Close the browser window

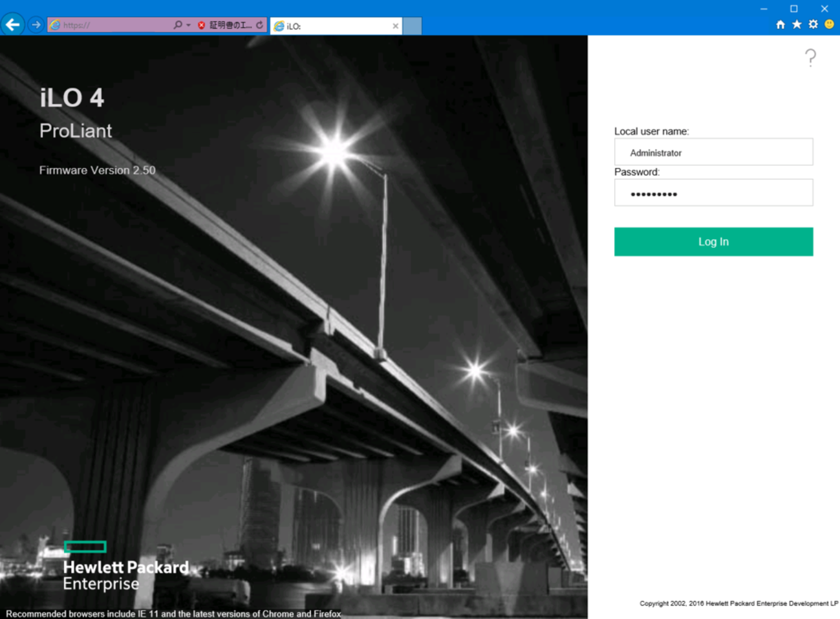(824, 8)
